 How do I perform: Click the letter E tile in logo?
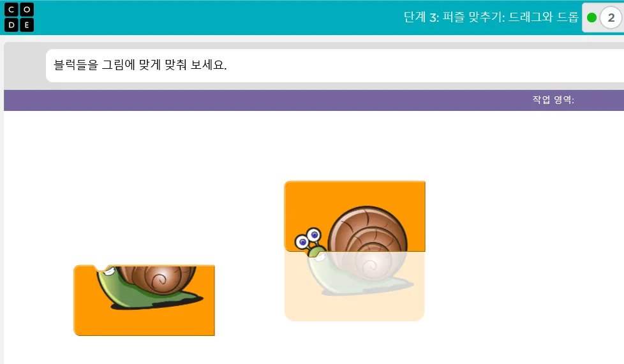[27, 25]
